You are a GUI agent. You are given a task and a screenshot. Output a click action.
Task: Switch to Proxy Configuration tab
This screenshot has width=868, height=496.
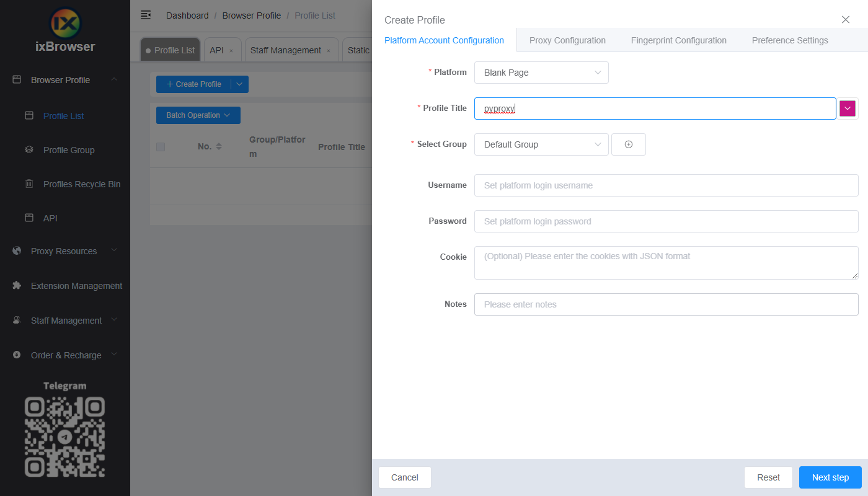pyautogui.click(x=567, y=40)
